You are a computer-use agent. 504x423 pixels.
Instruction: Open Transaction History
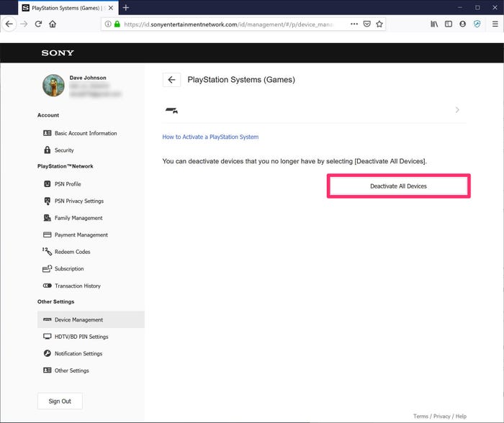click(x=72, y=286)
